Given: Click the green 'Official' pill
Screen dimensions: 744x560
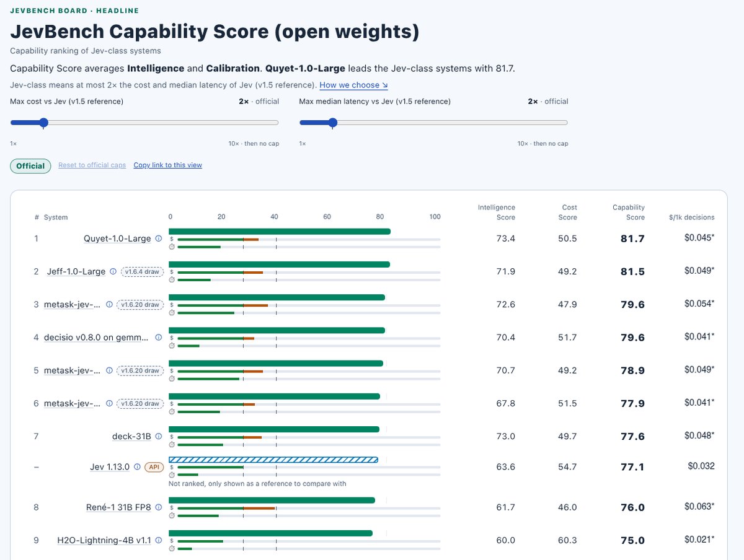Looking at the screenshot, I should tap(30, 165).
